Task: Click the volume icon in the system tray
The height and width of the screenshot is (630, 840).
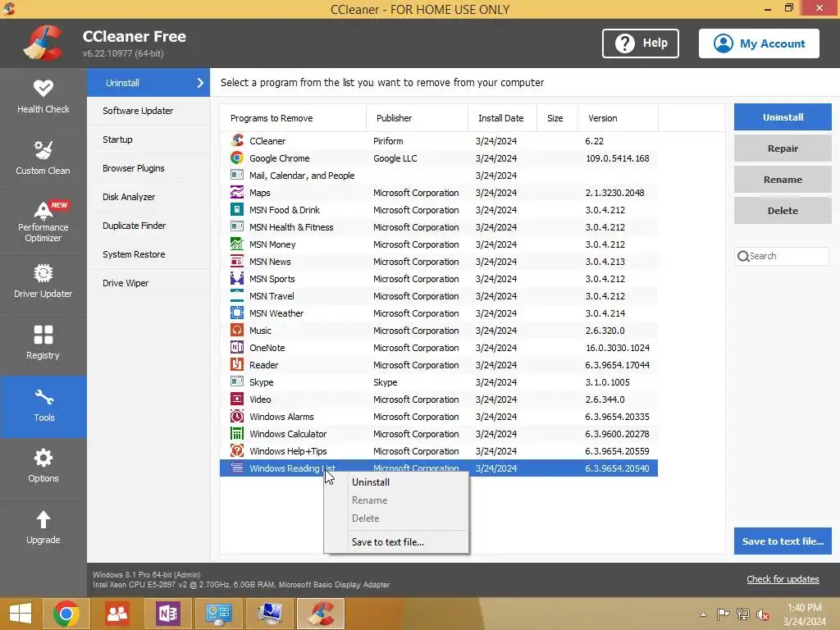Action: [x=763, y=614]
